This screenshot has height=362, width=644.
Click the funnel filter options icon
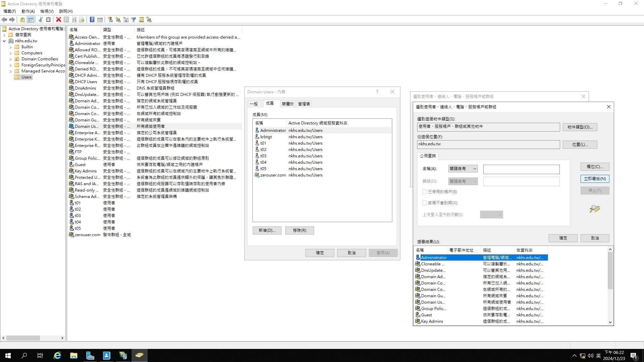[134, 20]
